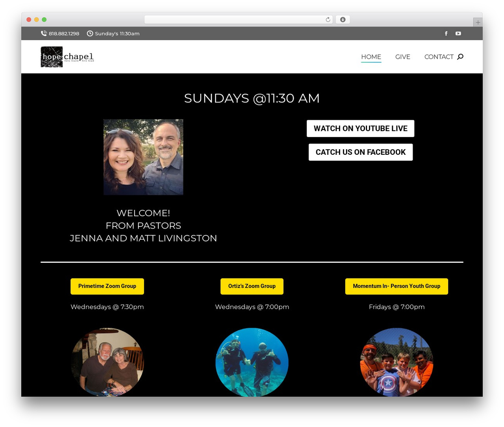The image size is (504, 427).
Task: Click the scuba divers circular photo
Action: click(x=252, y=362)
